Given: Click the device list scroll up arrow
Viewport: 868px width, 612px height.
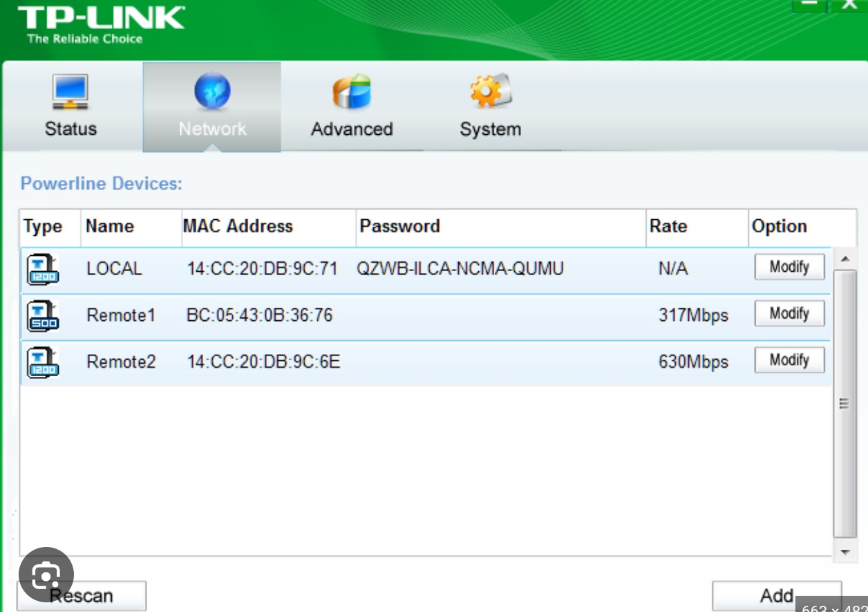Looking at the screenshot, I should (844, 259).
